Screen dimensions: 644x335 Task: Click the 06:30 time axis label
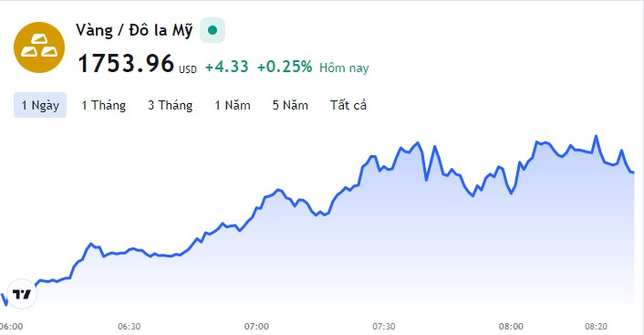129,327
